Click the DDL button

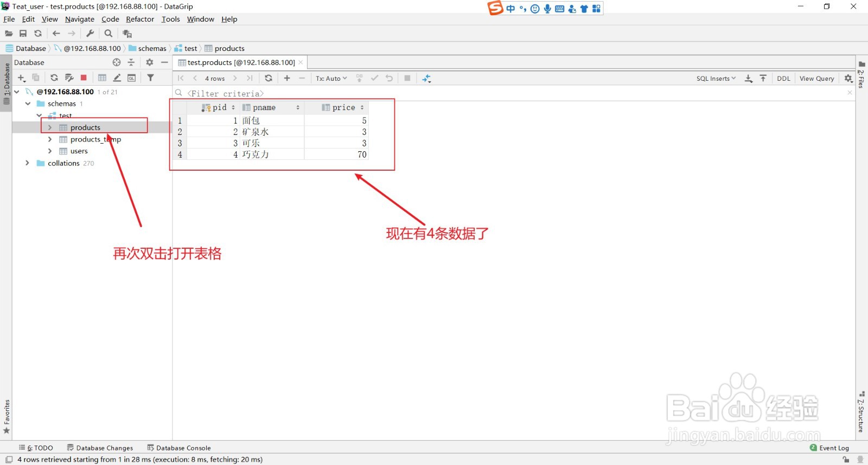[783, 79]
